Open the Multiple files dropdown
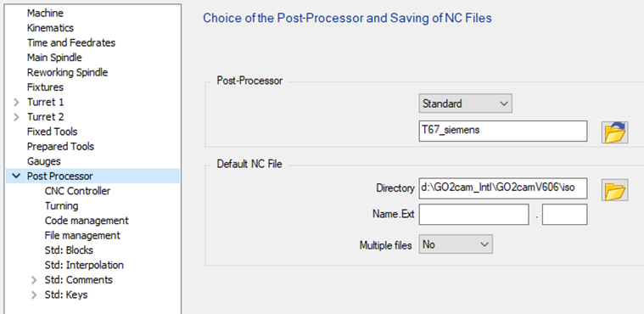Image resolution: width=644 pixels, height=314 pixels. 456,244
